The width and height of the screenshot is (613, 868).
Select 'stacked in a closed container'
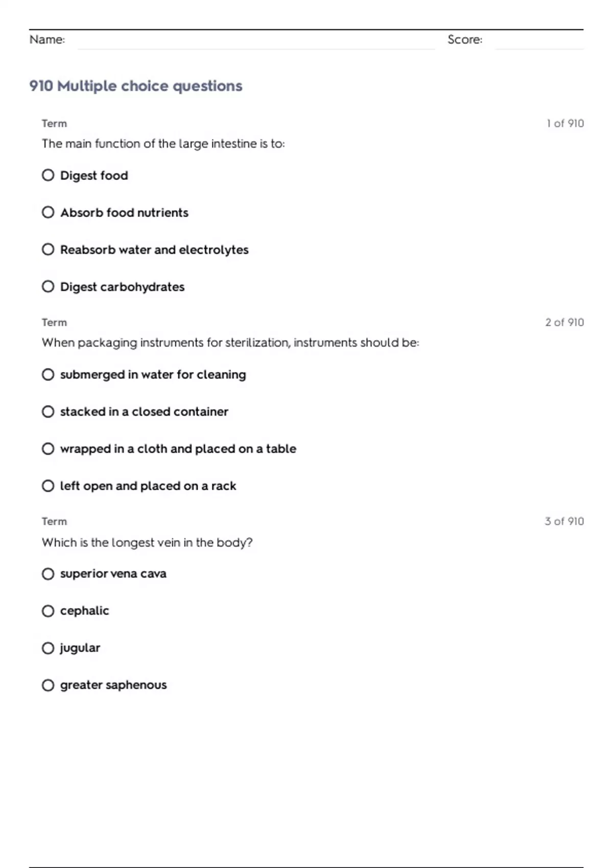(48, 412)
